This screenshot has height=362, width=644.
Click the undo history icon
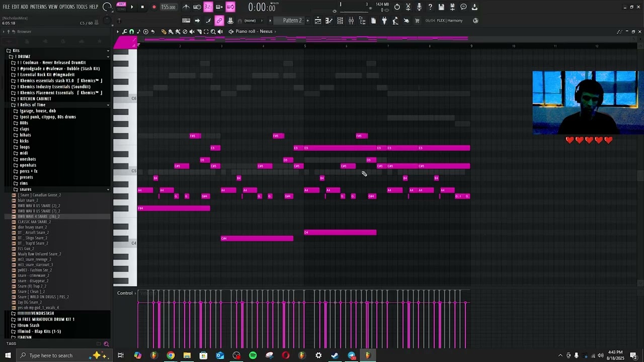pyautogui.click(x=397, y=7)
